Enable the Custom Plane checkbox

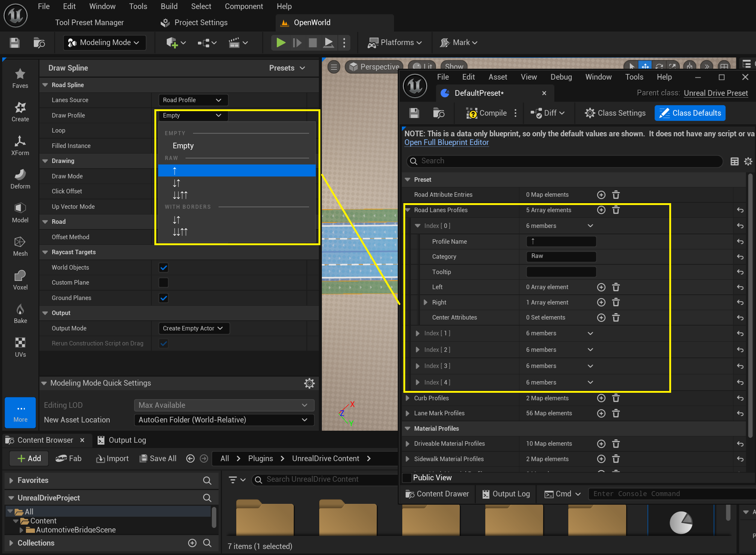tap(163, 283)
